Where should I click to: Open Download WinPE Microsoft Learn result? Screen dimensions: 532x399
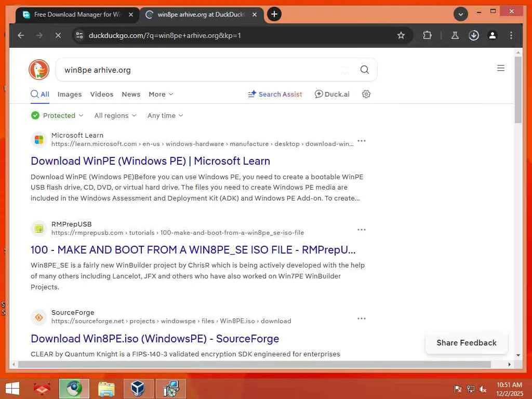[150, 161]
